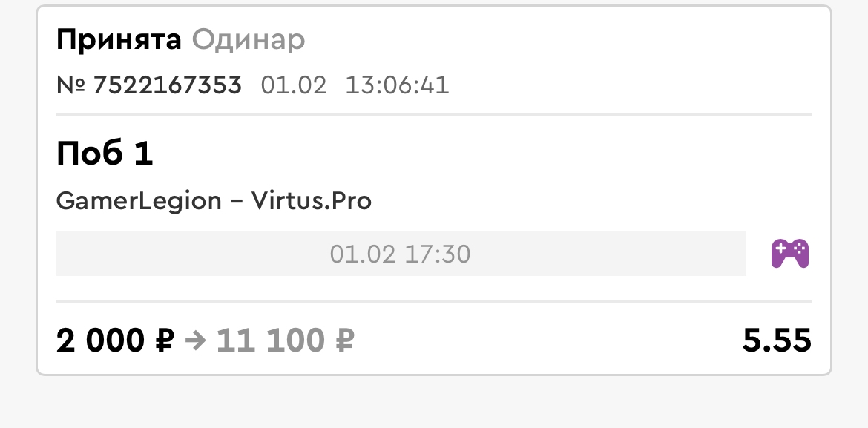Click the 01.02 date beside bet number

coord(293,85)
